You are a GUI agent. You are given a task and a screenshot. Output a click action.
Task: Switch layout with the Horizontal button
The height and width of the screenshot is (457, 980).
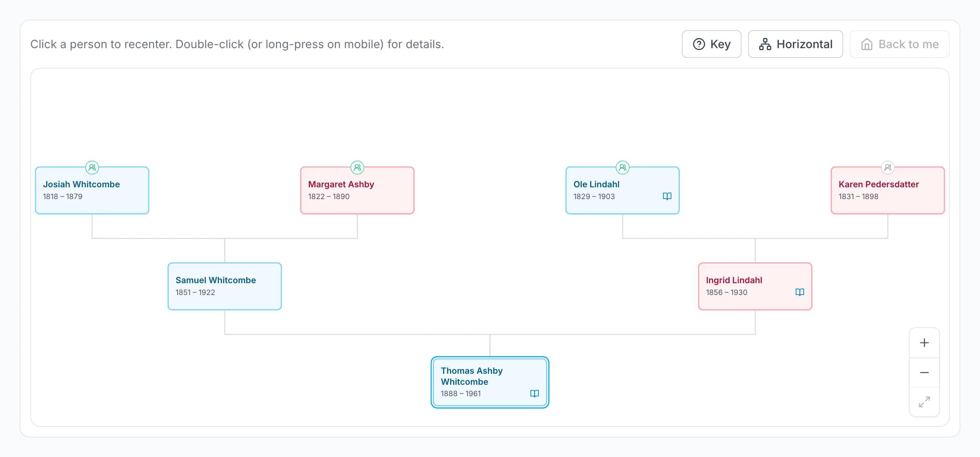pyautogui.click(x=795, y=44)
